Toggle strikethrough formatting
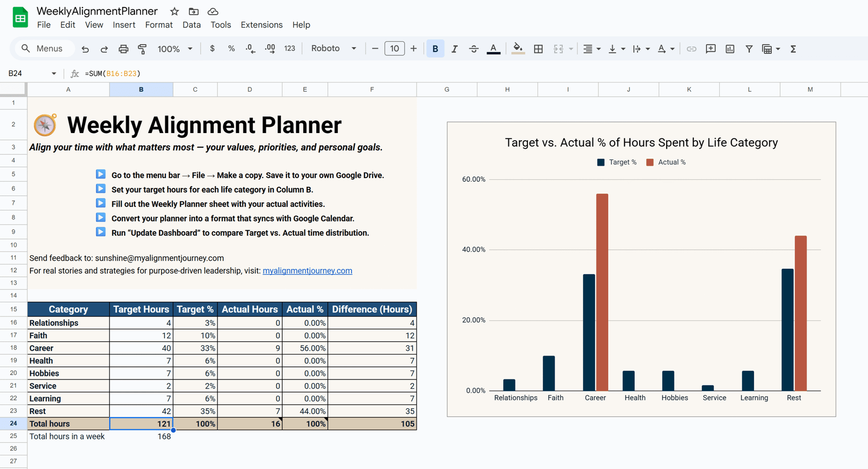Screen dimensions: 868x469 point(474,49)
